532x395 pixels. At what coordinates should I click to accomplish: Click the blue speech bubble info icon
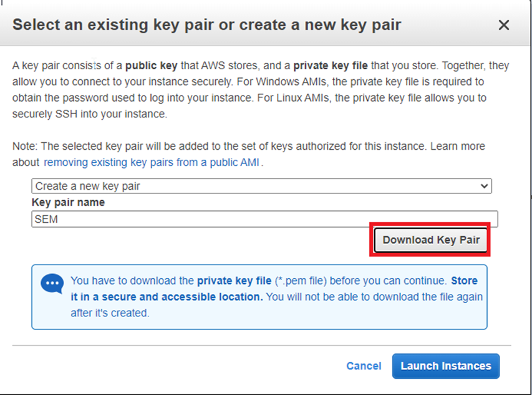(52, 284)
